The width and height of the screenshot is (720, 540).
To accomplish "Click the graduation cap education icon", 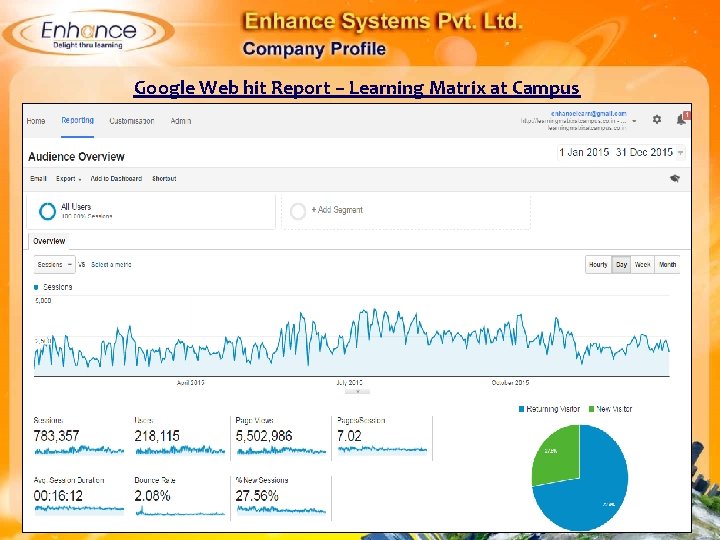I will [x=675, y=178].
